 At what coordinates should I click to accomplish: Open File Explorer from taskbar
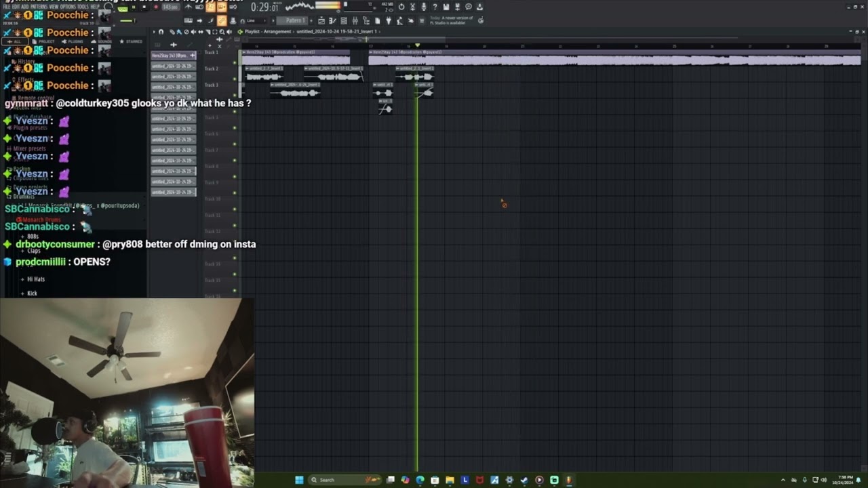tap(450, 480)
